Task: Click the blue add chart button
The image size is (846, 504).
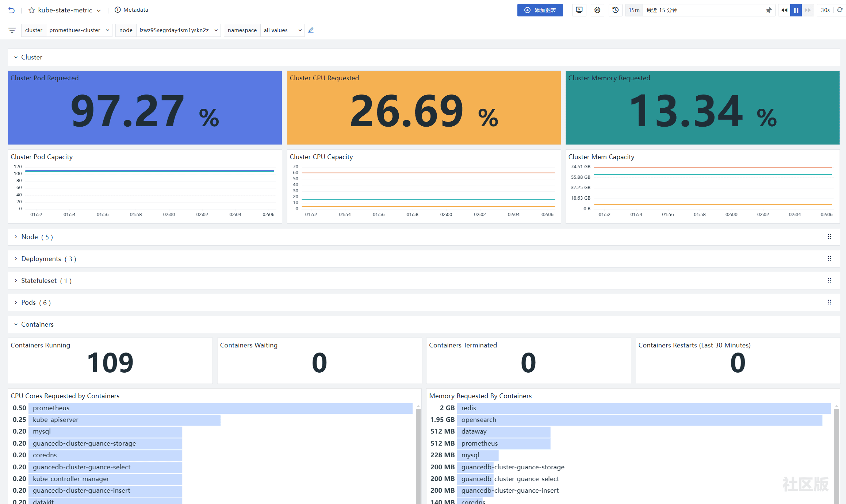Action: (540, 10)
